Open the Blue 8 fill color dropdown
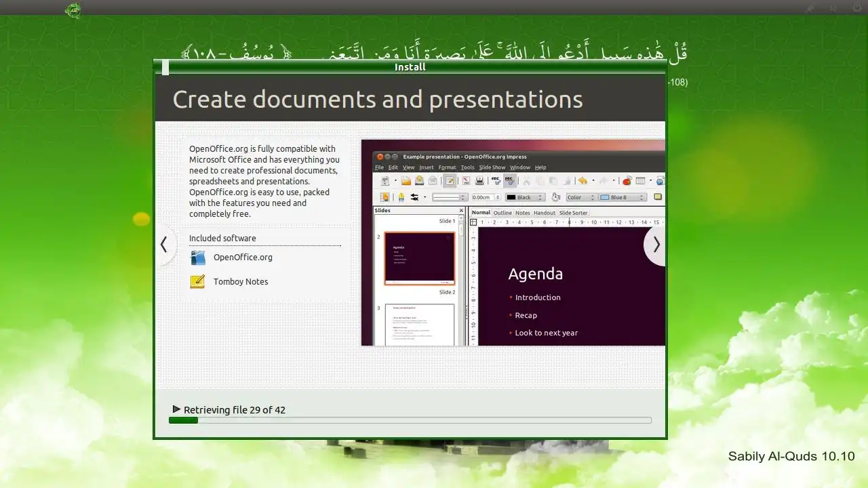The height and width of the screenshot is (488, 868). 623,197
